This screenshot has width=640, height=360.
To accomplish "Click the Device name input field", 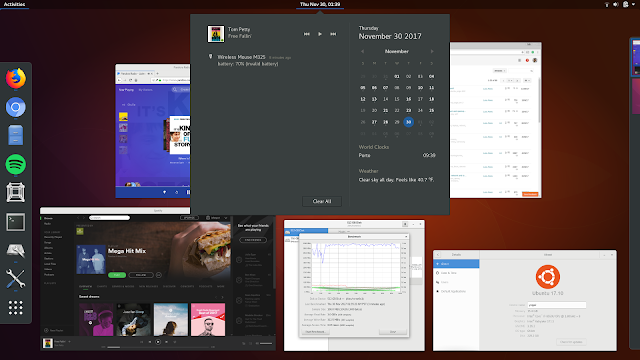I will click(557, 305).
